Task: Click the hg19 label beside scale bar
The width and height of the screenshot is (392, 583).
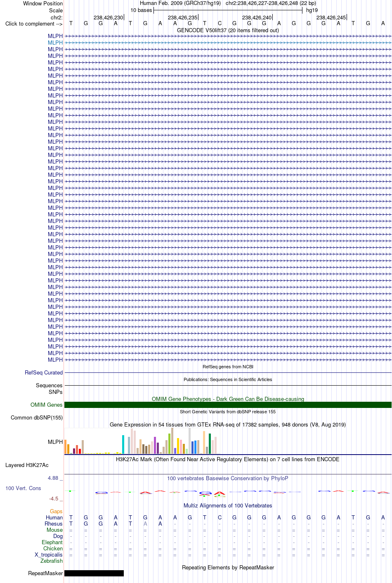Action: click(312, 10)
